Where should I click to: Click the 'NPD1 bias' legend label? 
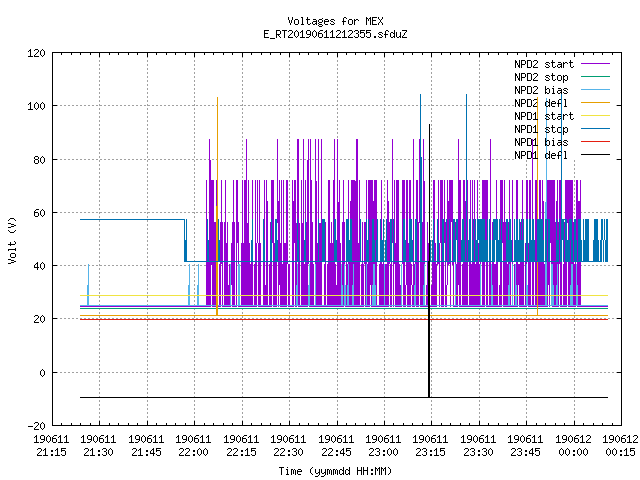[541, 142]
